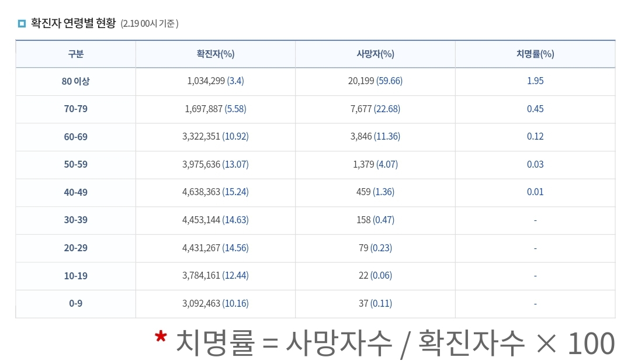631x364 pixels.
Task: Select the 60-69 row label
Action: tap(75, 137)
